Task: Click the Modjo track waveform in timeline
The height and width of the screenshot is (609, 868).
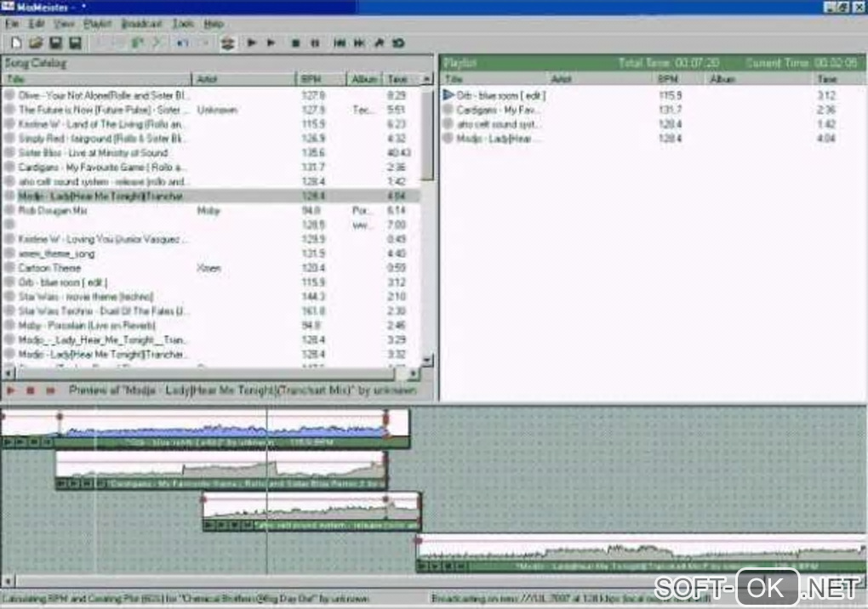Action: (641, 548)
